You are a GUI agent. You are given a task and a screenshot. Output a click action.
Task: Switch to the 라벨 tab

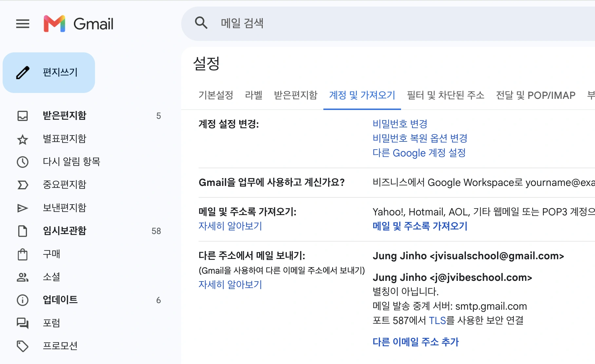tap(254, 95)
